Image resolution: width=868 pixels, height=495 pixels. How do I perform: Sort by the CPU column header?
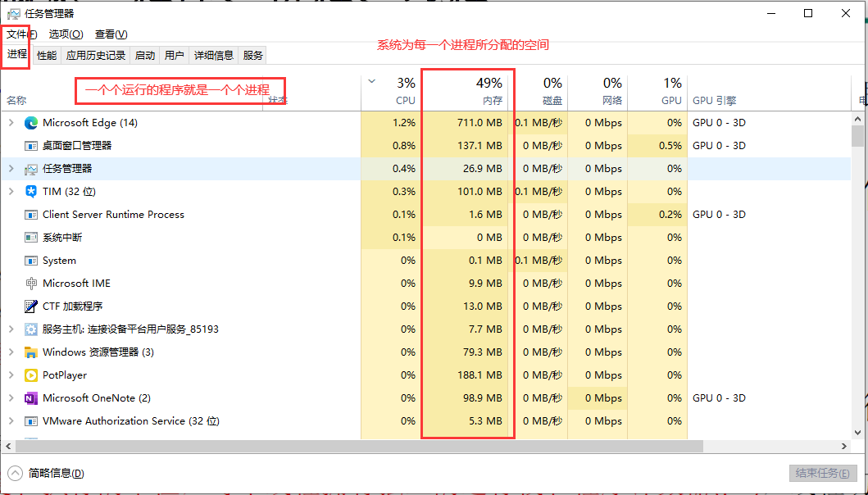(391, 93)
